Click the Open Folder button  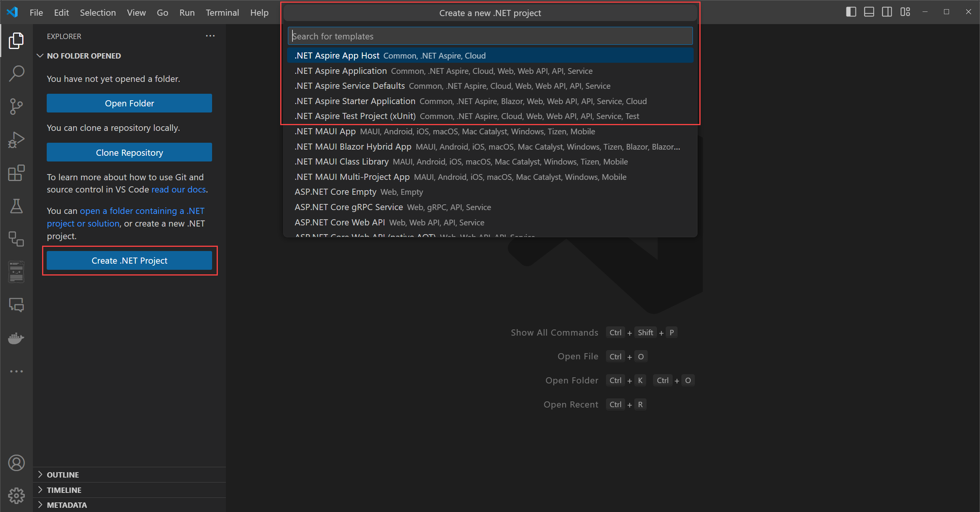(x=129, y=103)
